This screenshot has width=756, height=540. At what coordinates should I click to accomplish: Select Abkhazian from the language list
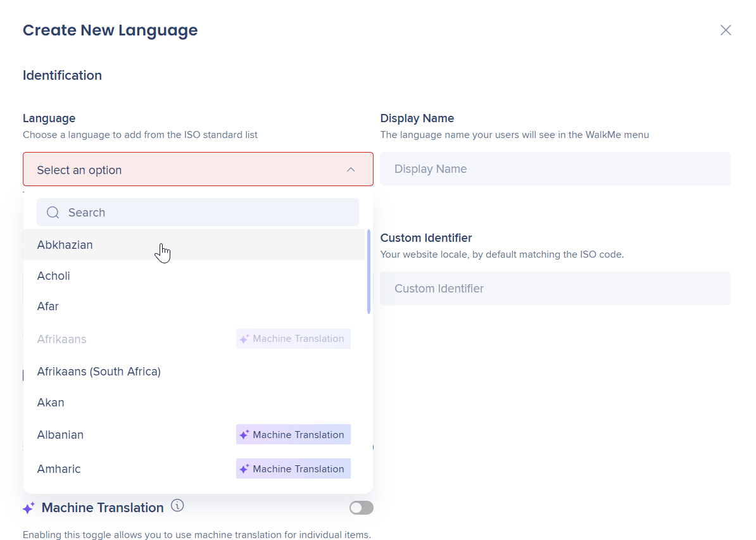65,245
